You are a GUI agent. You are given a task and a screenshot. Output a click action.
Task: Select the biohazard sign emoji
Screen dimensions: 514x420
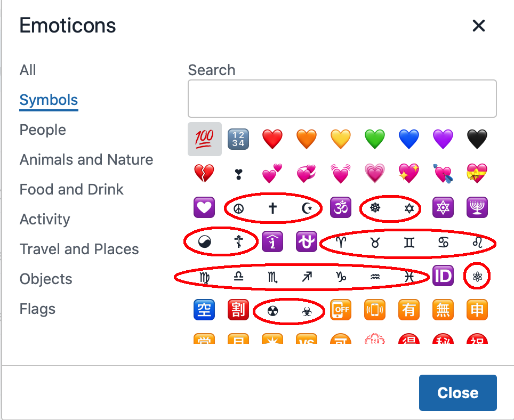point(307,310)
